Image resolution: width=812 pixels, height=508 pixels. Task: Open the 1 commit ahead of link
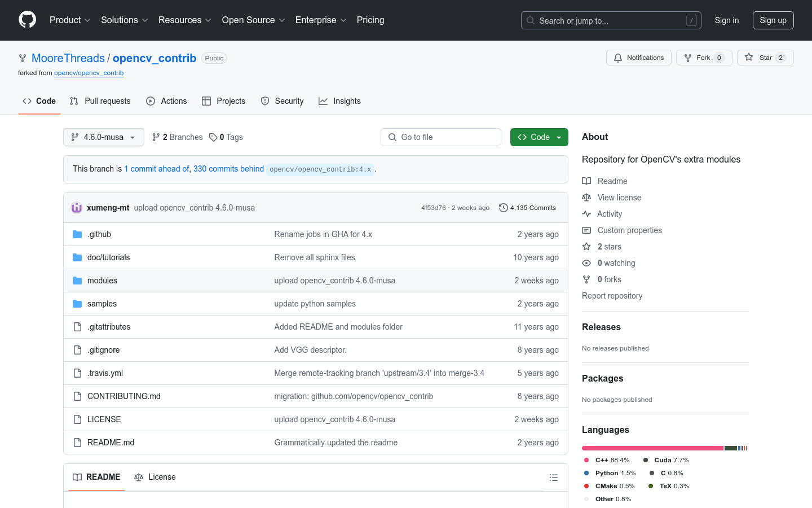pyautogui.click(x=157, y=169)
